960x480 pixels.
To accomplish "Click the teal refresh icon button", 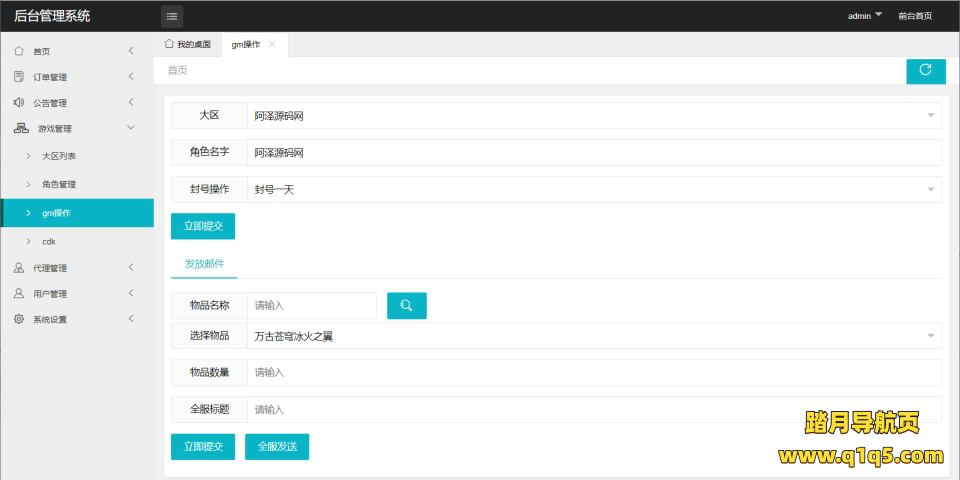I will pyautogui.click(x=925, y=71).
